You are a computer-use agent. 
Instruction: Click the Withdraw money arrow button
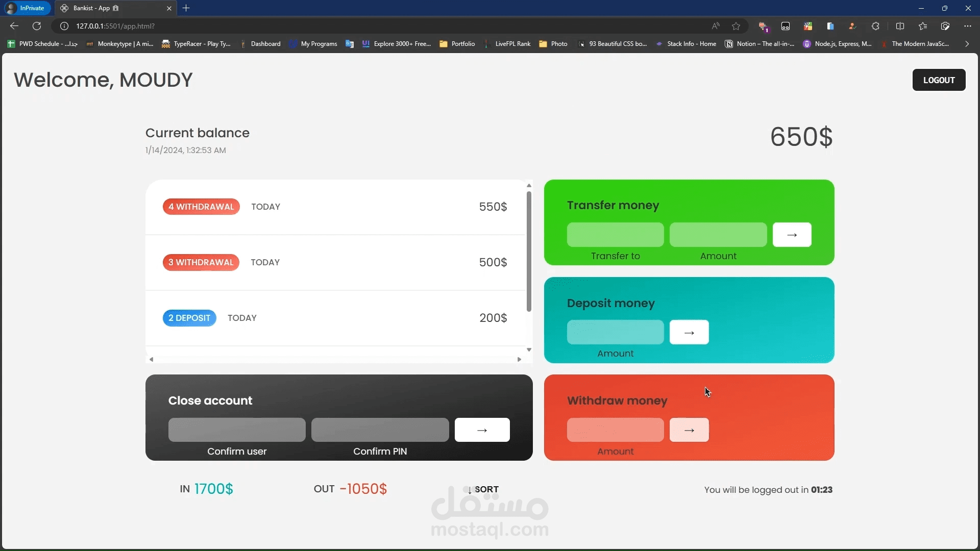click(x=689, y=430)
